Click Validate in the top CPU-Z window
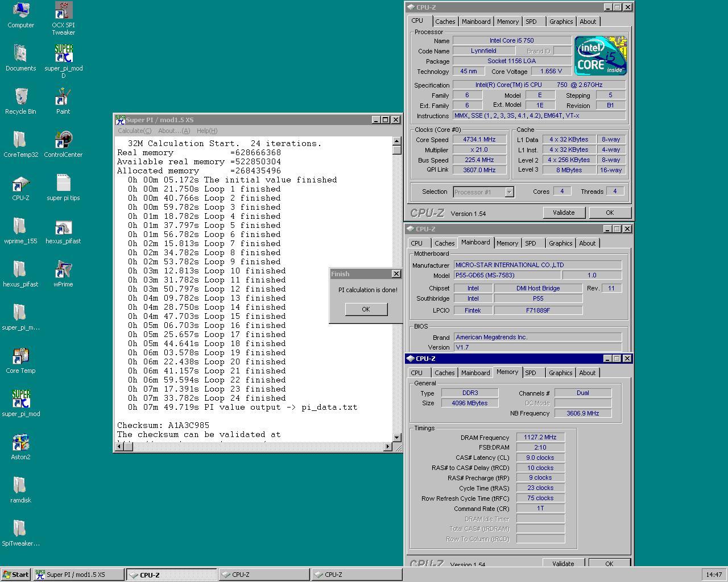 564,213
